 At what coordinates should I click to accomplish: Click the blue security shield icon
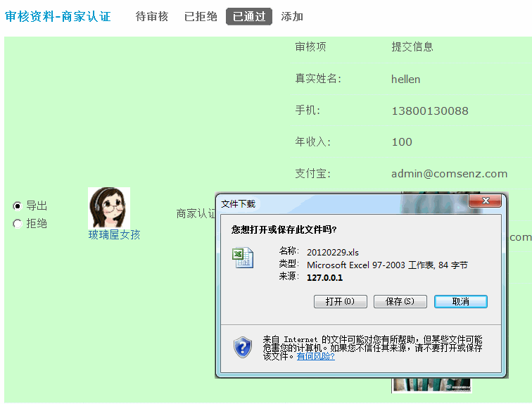pyautogui.click(x=243, y=348)
